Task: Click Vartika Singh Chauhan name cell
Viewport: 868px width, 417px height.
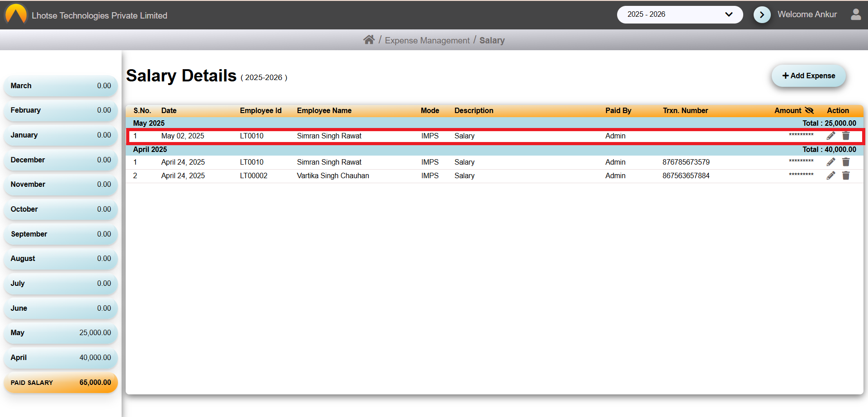Action: pos(333,175)
